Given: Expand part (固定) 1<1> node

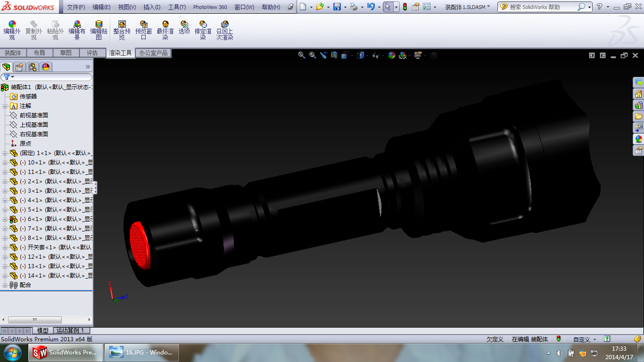Looking at the screenshot, I should (x=5, y=153).
